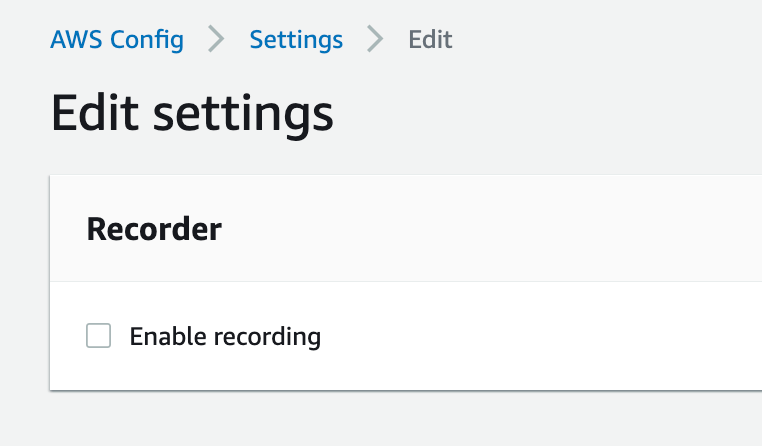Open the AWS Config breadcrumb link

click(117, 40)
